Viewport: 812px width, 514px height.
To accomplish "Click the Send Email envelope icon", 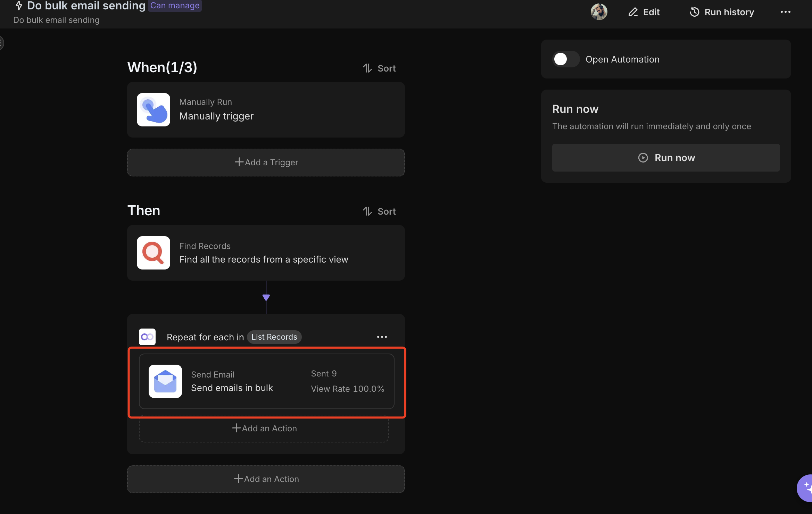I will click(x=166, y=381).
